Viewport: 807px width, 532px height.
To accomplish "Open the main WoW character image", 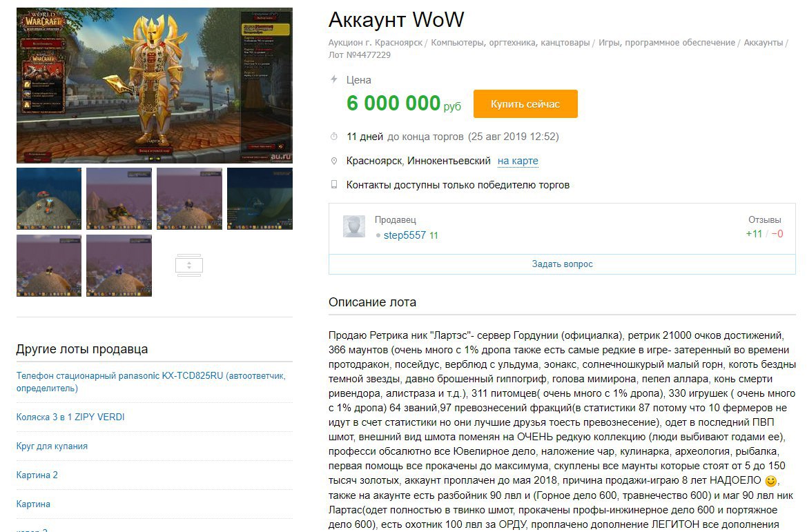I will (x=155, y=86).
